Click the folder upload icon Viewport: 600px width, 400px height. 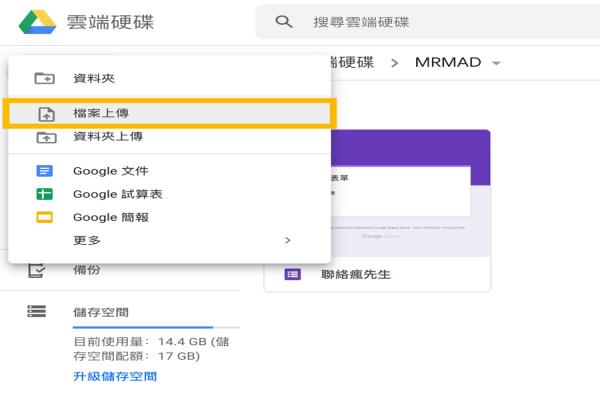[x=47, y=137]
